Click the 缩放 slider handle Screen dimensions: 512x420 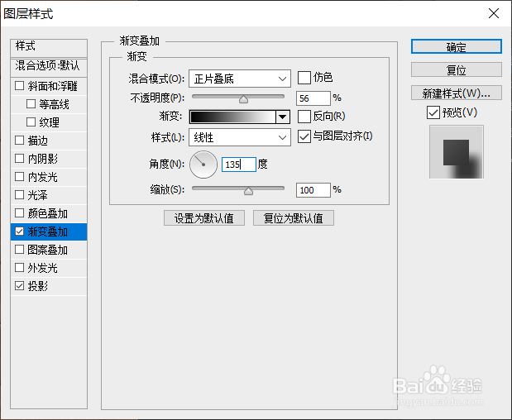[248, 191]
